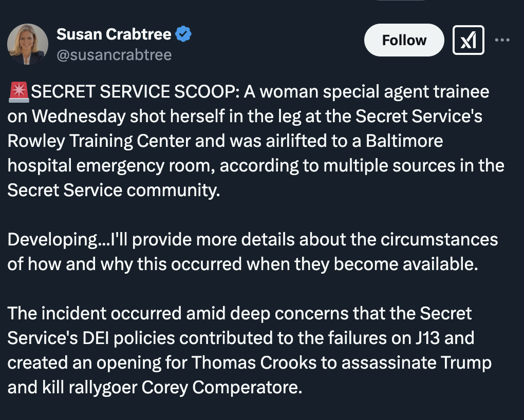Click the red siren emoji
The width and height of the screenshot is (524, 420).
[19, 92]
